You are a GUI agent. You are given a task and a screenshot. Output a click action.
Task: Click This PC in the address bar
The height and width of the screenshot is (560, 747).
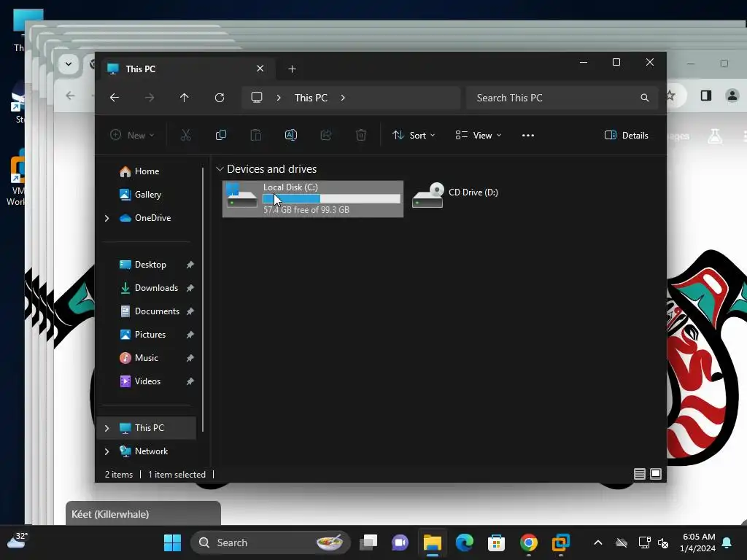click(311, 98)
